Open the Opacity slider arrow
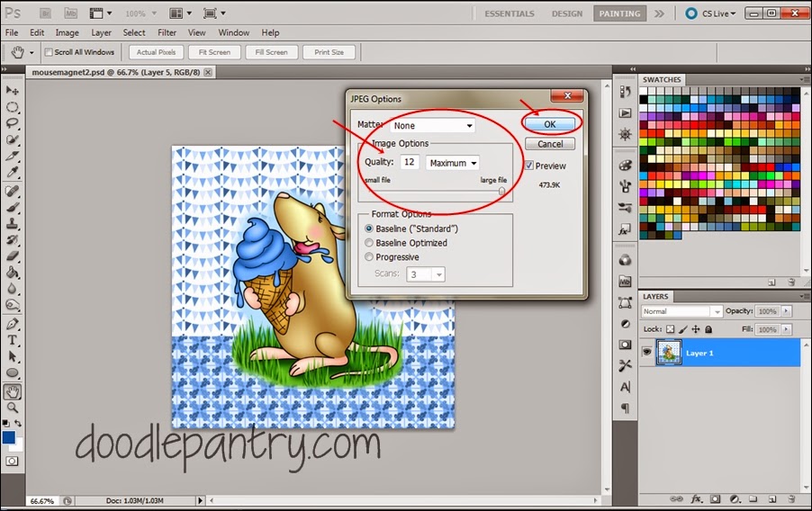The height and width of the screenshot is (511, 812). point(786,310)
